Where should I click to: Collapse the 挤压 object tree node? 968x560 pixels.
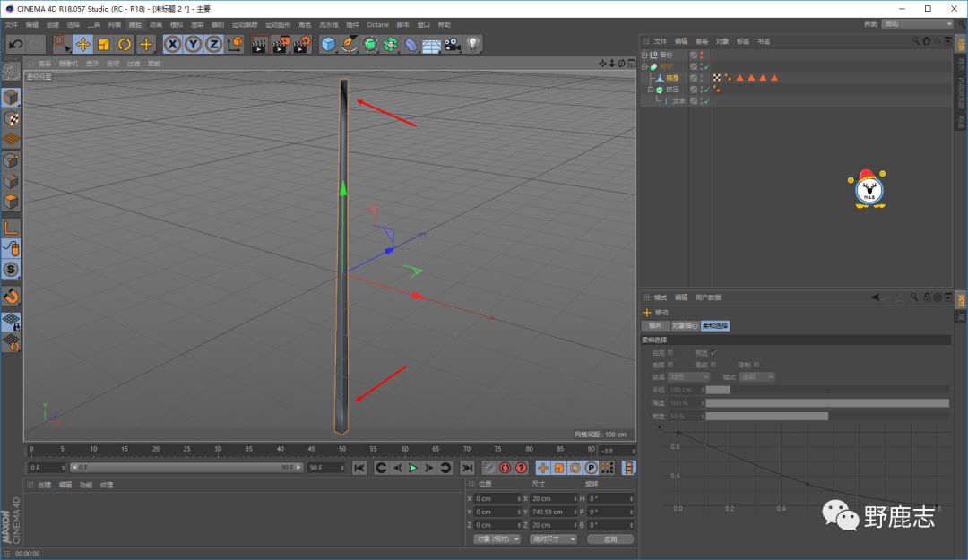652,90
